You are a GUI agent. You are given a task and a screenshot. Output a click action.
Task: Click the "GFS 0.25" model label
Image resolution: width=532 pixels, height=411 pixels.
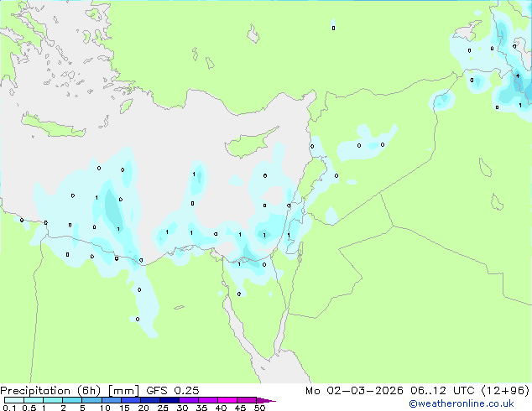[x=172, y=391]
